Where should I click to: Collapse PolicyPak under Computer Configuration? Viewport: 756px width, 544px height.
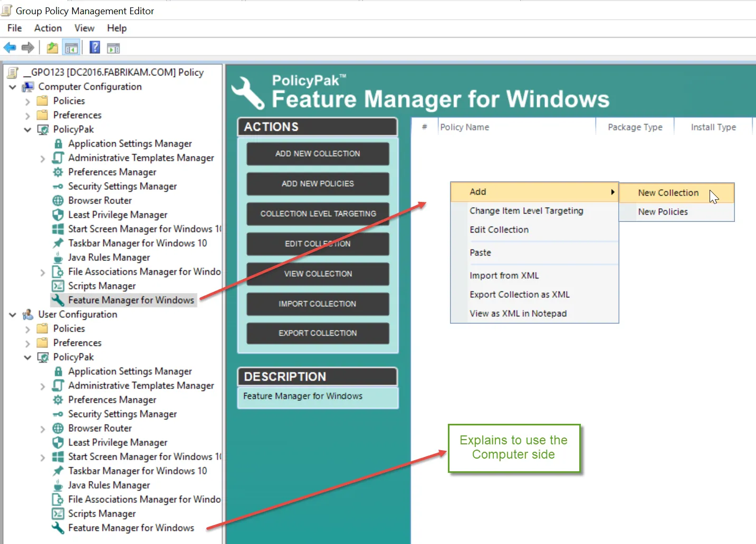click(x=27, y=130)
